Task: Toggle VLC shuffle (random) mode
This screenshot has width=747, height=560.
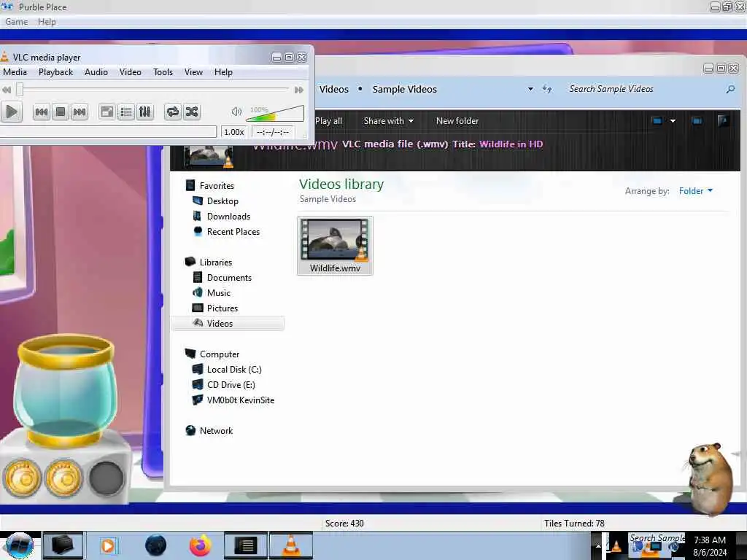Action: (x=192, y=112)
